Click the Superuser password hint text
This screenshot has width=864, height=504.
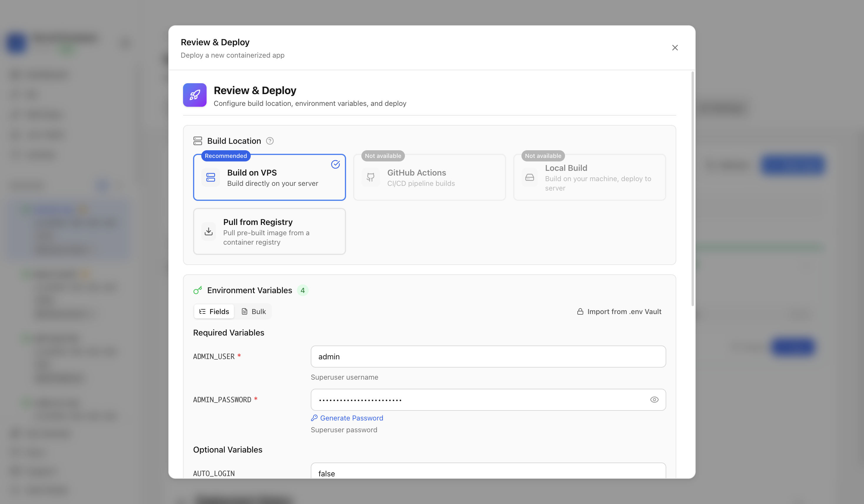(343, 430)
